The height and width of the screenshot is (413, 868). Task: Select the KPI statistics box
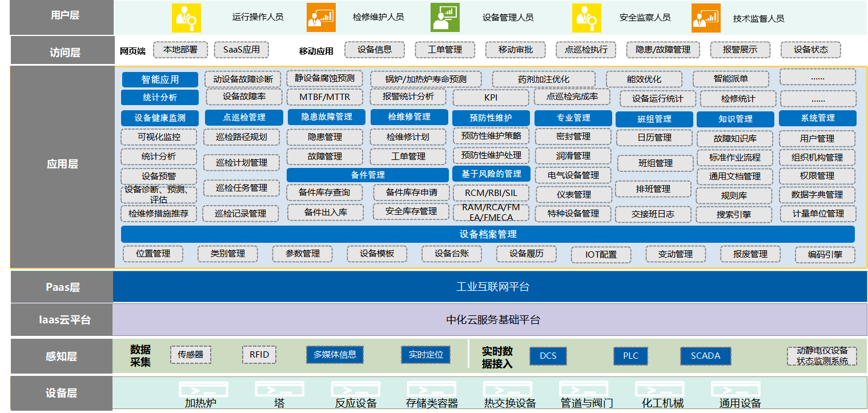(491, 98)
